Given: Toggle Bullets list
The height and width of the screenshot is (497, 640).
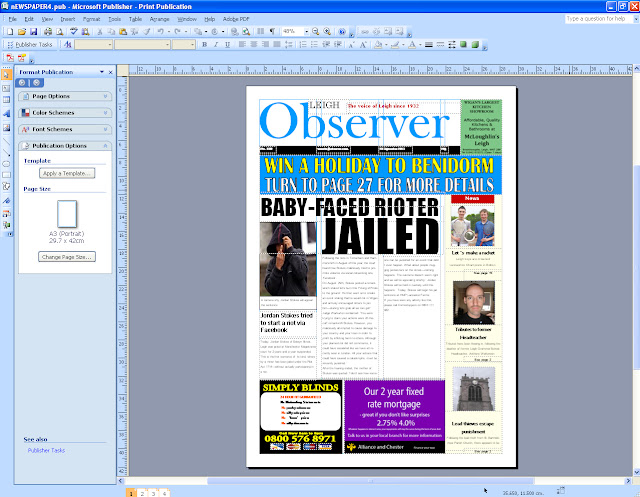Looking at the screenshot, I should [314, 45].
